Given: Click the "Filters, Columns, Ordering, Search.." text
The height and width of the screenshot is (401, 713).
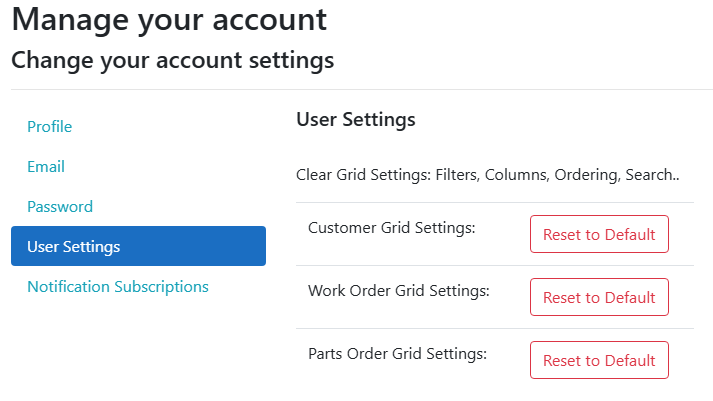Looking at the screenshot, I should click(558, 175).
